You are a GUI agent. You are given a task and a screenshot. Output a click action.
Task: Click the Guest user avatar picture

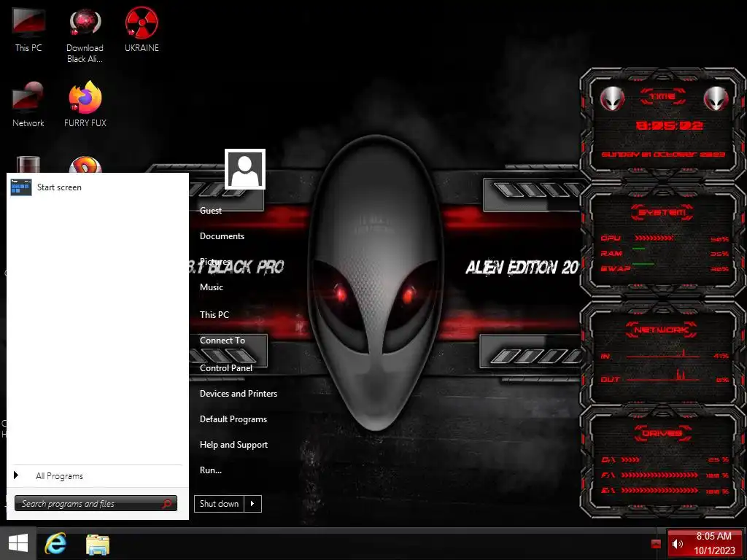pyautogui.click(x=245, y=169)
